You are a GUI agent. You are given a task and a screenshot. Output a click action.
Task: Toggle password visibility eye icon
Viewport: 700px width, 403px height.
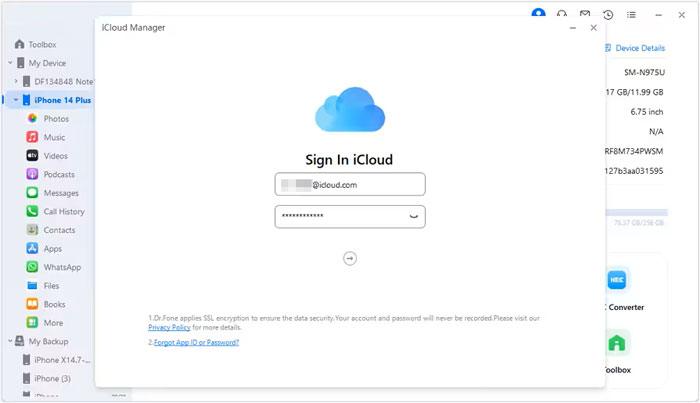tap(414, 216)
